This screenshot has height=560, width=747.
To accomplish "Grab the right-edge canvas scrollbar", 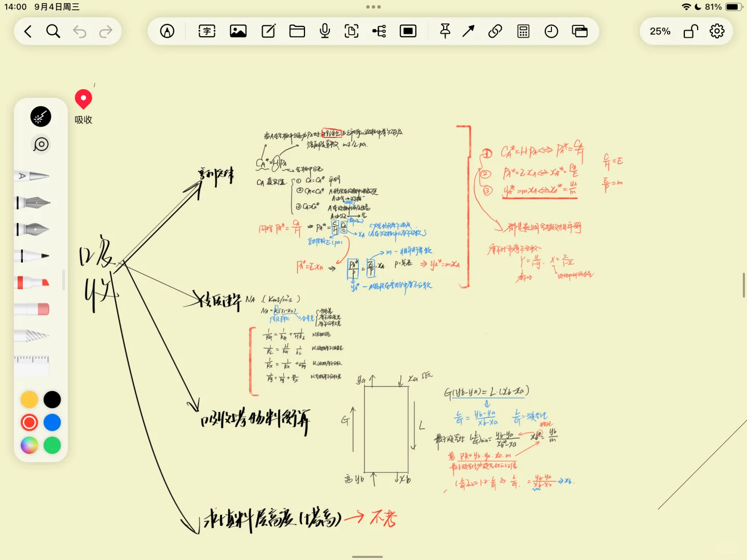I will (744, 286).
